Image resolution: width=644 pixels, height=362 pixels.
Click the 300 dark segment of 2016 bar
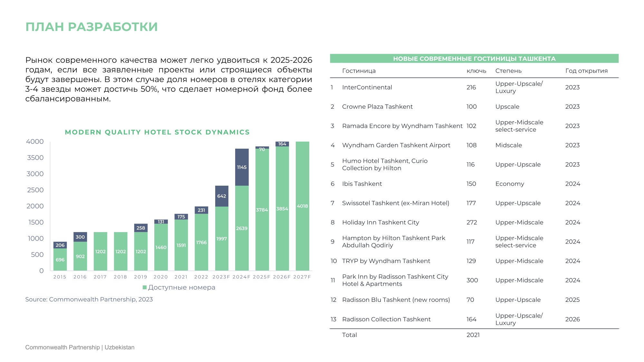click(80, 237)
